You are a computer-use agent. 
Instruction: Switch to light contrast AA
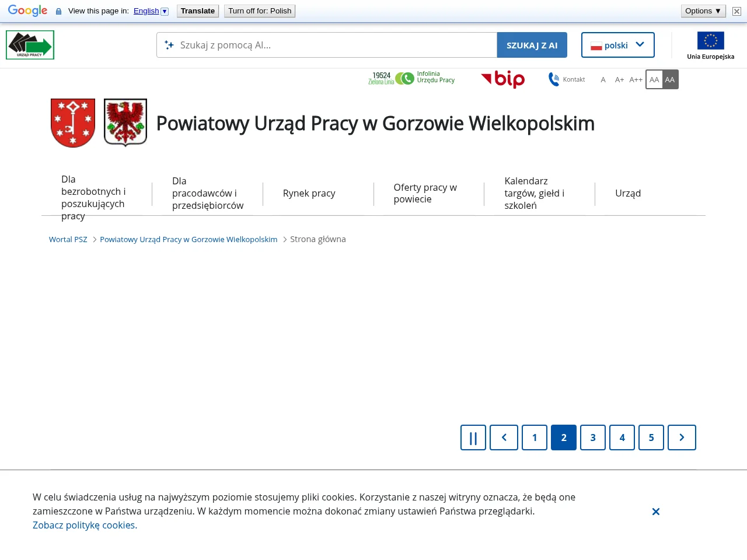[654, 79]
